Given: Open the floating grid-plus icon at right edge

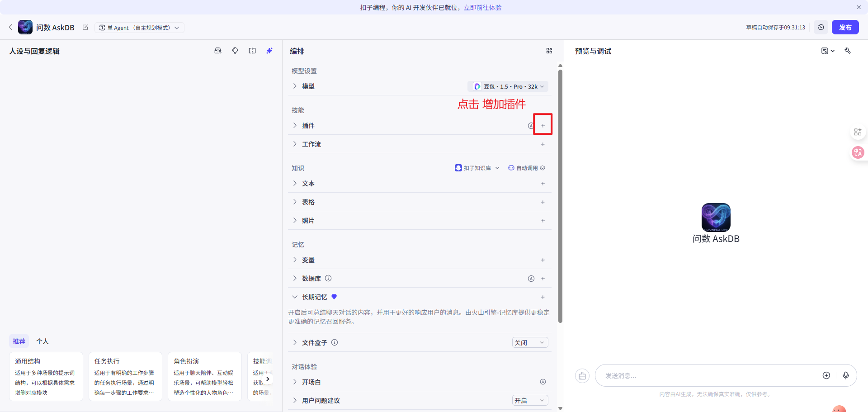Looking at the screenshot, I should tap(858, 132).
